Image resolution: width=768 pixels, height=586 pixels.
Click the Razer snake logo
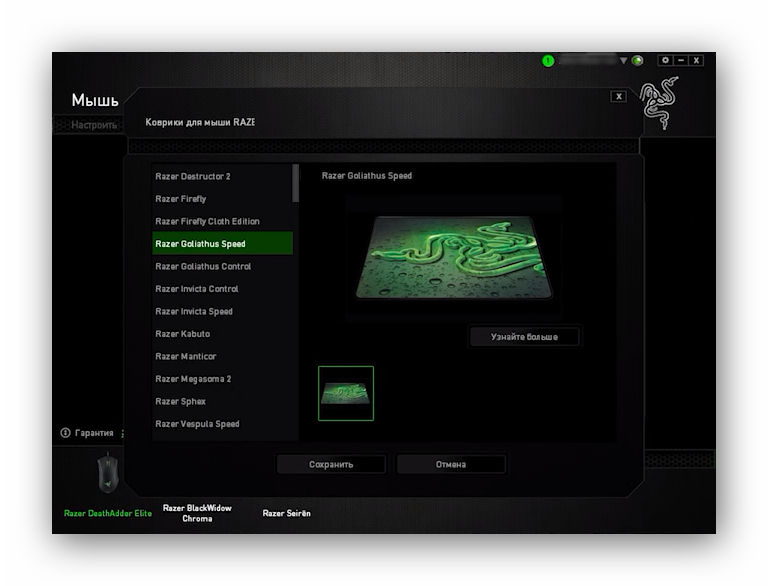659,102
